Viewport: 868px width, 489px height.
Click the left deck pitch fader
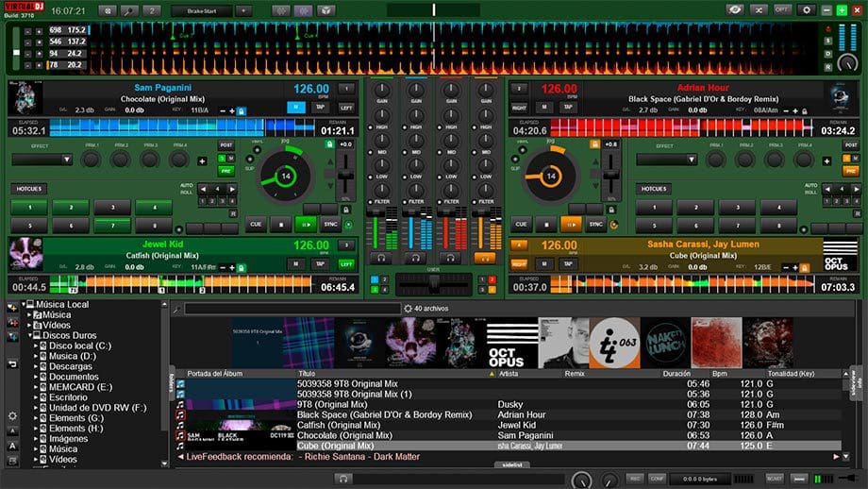pos(346,177)
